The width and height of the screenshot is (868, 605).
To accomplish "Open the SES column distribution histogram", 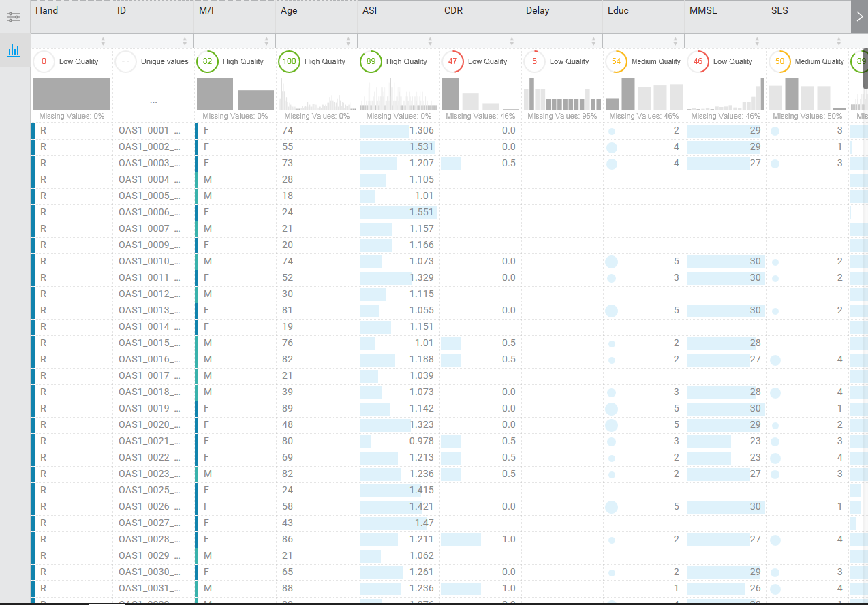I will (807, 94).
